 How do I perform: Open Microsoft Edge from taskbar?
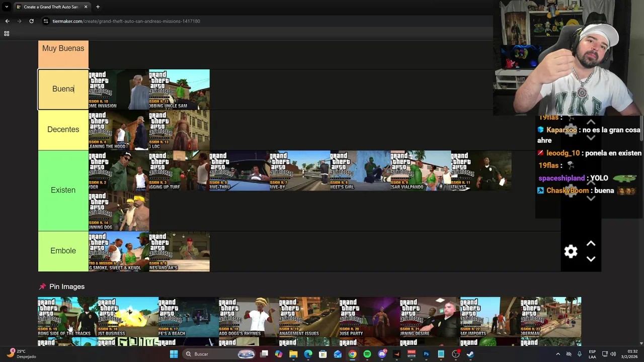[308, 354]
